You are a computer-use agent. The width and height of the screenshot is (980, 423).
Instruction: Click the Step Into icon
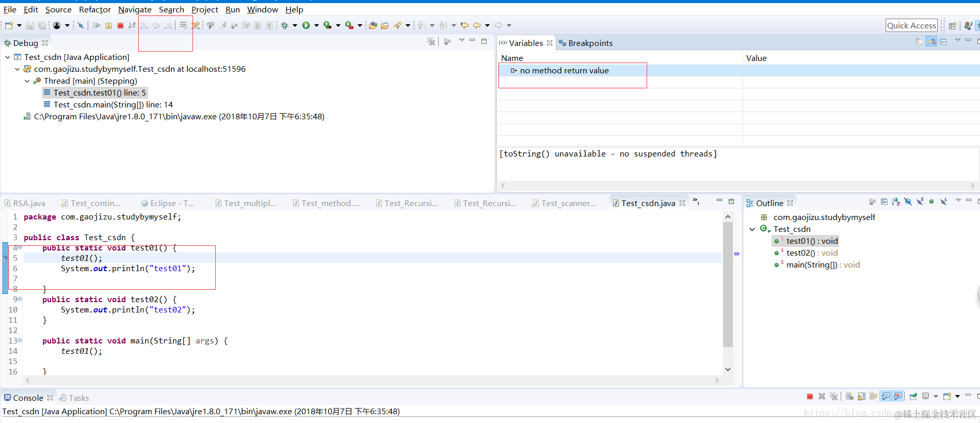pyautogui.click(x=144, y=25)
